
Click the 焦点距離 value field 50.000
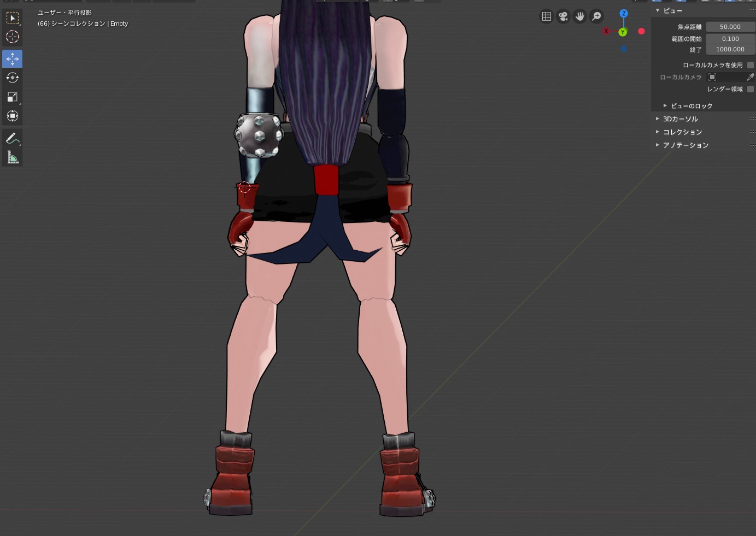[730, 27]
